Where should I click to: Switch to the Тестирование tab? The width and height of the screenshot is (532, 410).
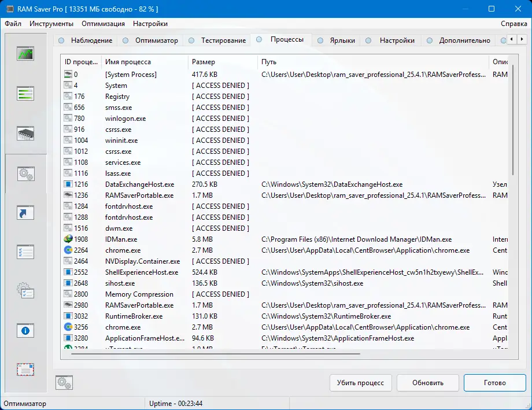tap(217, 40)
